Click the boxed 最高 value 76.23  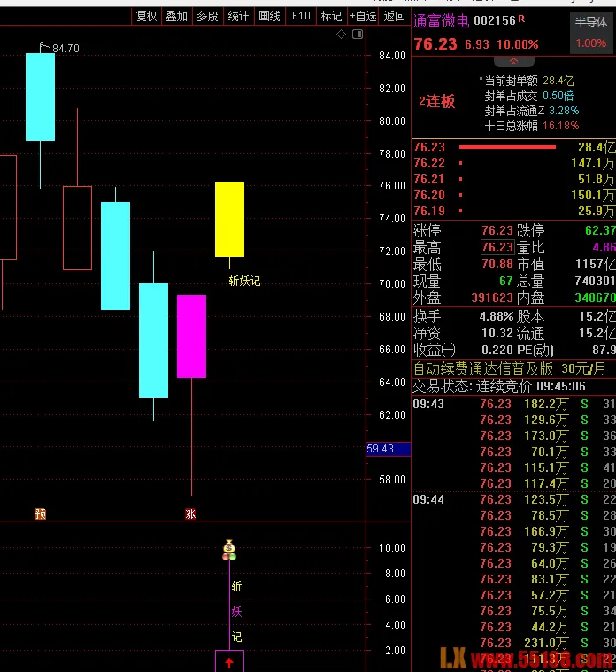(497, 247)
